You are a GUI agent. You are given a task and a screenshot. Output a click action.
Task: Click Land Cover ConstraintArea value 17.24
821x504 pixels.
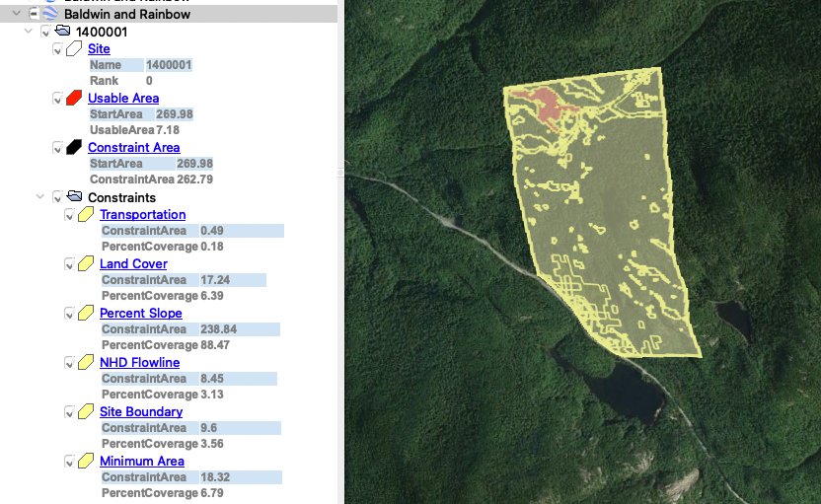215,279
